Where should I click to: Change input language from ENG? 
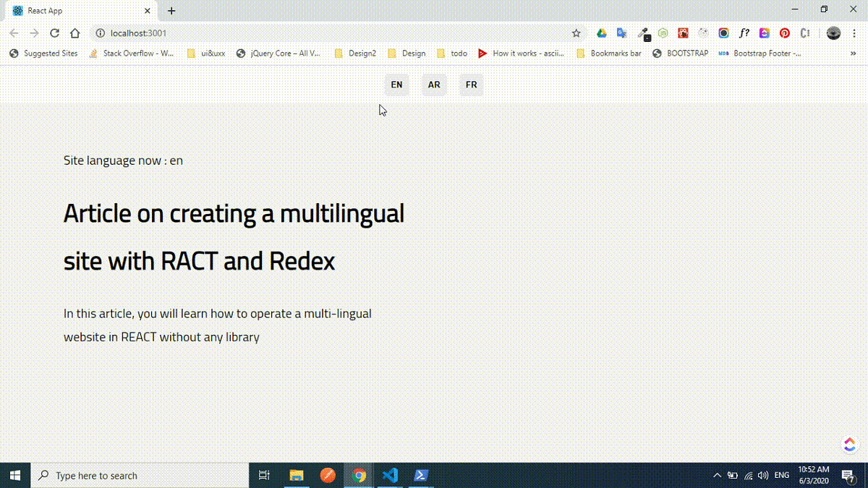tap(781, 475)
